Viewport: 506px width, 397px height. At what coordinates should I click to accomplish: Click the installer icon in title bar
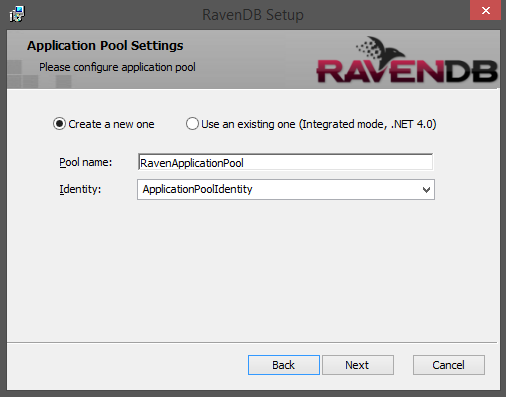pyautogui.click(x=17, y=14)
